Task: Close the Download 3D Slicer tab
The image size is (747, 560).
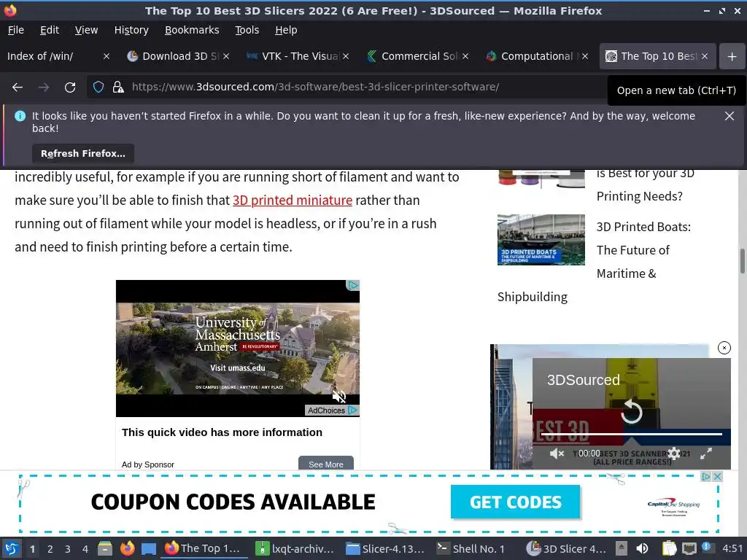Action: pyautogui.click(x=226, y=56)
